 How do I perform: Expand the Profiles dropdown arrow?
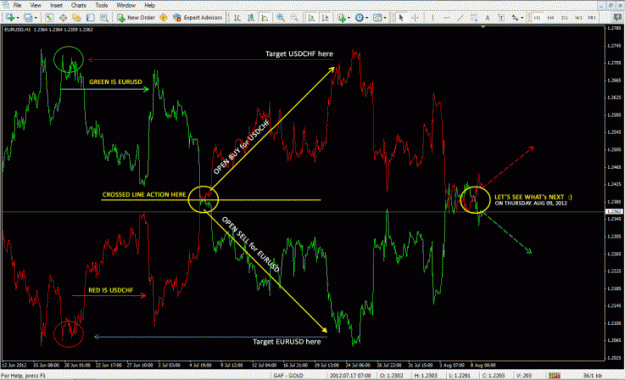(x=35, y=18)
